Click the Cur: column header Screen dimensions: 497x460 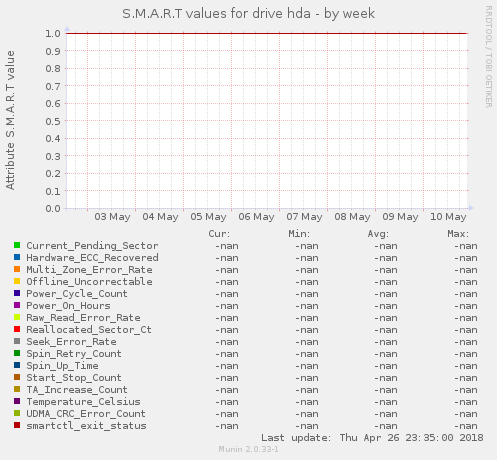coord(219,234)
